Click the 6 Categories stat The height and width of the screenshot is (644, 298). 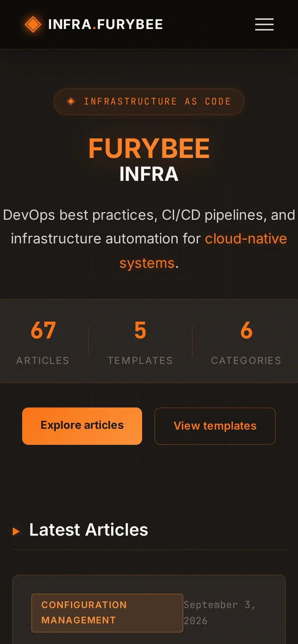246,342
